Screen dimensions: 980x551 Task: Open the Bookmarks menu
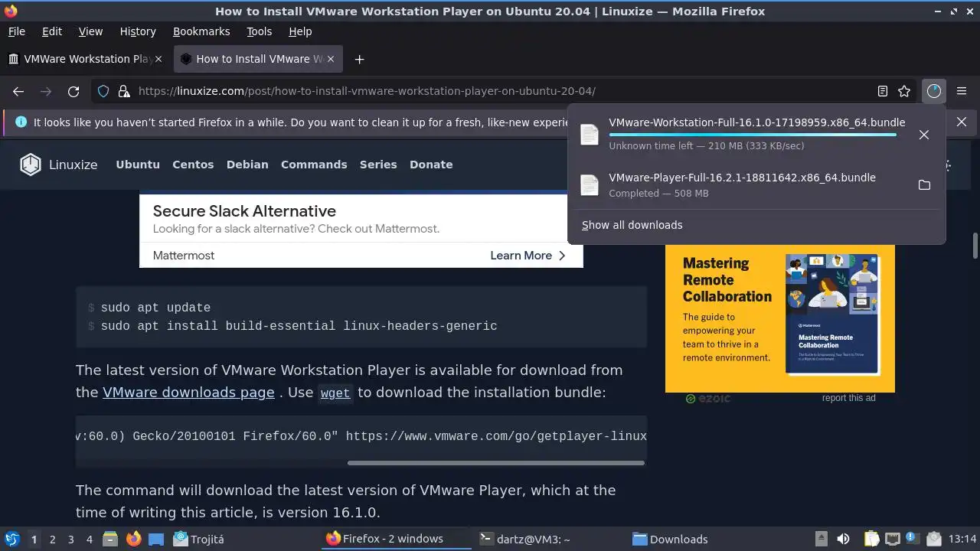(x=201, y=31)
